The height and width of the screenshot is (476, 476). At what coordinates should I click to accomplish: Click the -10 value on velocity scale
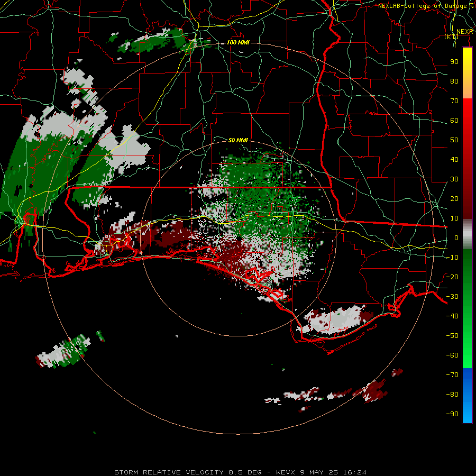452,258
